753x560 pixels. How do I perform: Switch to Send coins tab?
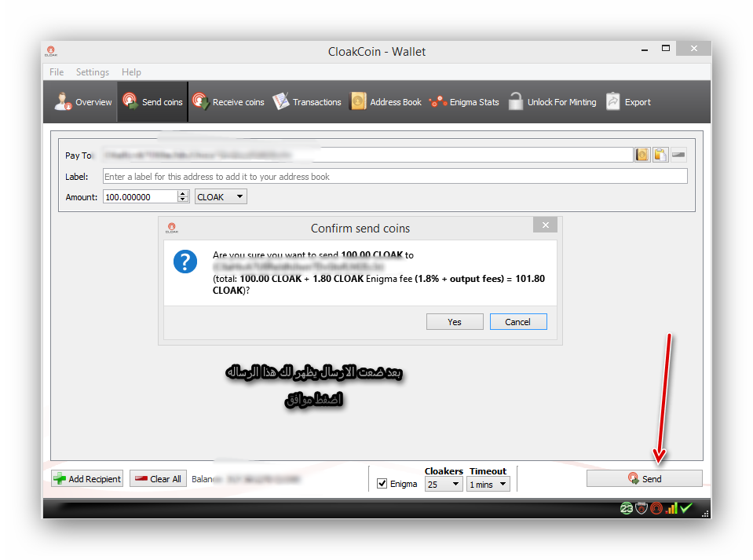tap(152, 102)
